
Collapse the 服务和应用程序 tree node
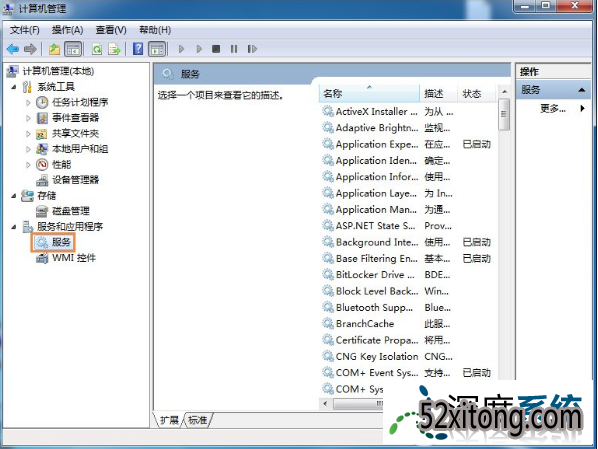tap(14, 227)
